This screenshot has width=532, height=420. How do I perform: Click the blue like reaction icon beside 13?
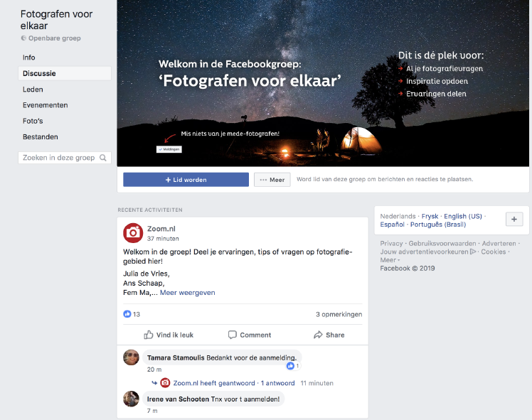(127, 314)
